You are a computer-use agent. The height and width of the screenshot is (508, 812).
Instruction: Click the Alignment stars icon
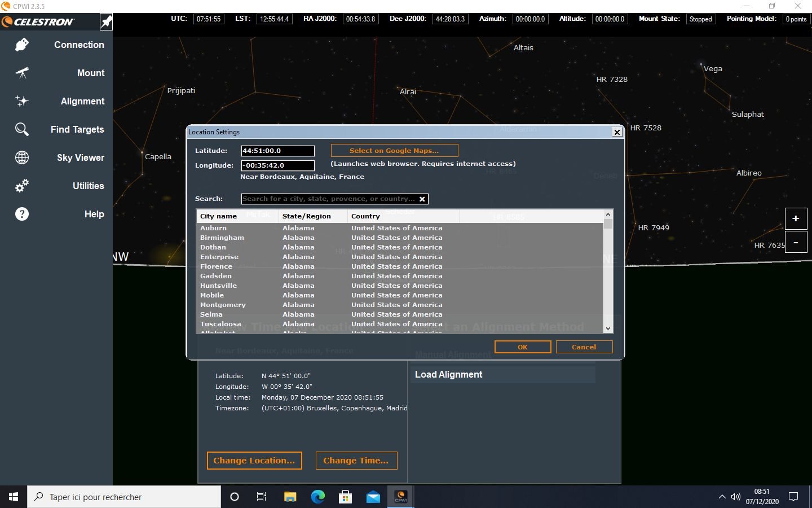click(x=22, y=101)
